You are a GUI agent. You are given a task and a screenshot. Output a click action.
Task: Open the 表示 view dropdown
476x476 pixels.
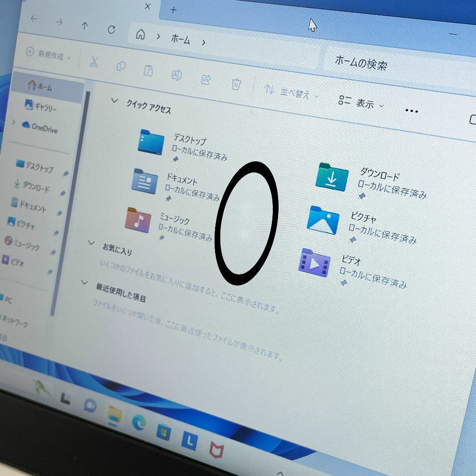[x=361, y=102]
